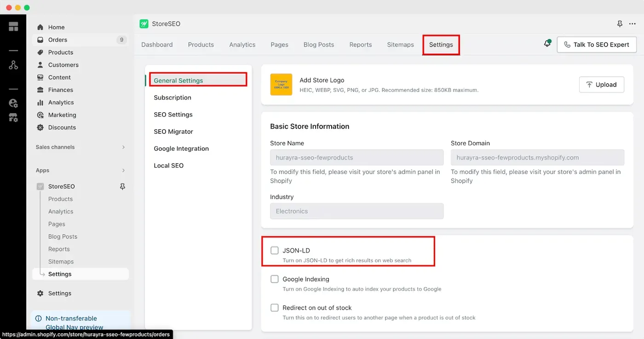The image size is (644, 339).
Task: Open SEO Migrator section
Action: pos(173,132)
